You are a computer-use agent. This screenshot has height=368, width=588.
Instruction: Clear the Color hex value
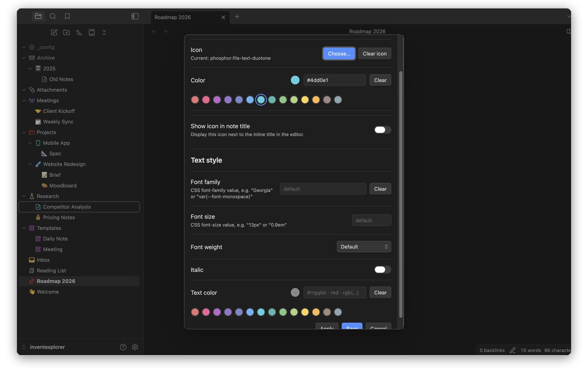(380, 80)
